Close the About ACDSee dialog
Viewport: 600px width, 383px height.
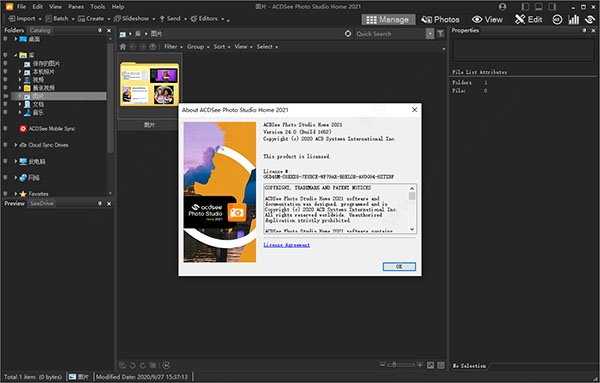pyautogui.click(x=414, y=110)
